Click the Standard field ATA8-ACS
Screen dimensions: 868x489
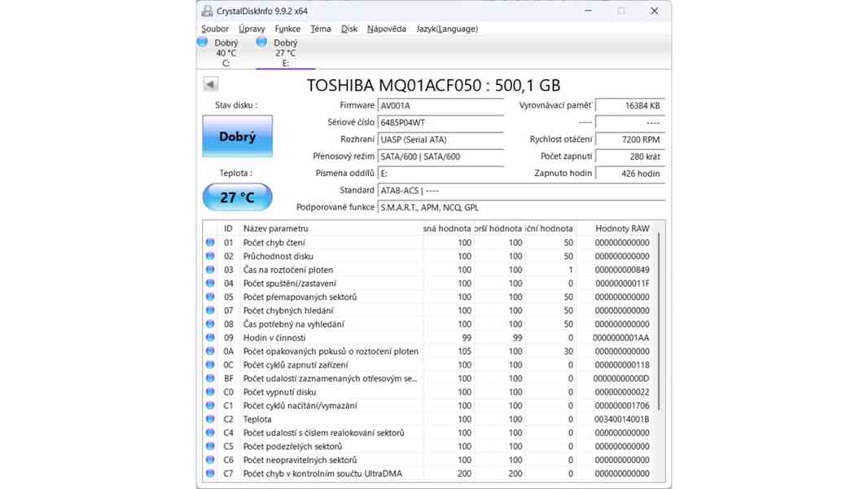pyautogui.click(x=521, y=191)
